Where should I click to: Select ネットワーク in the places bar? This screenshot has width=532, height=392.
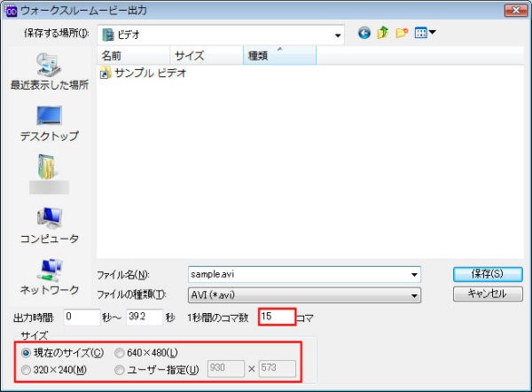[x=49, y=278]
